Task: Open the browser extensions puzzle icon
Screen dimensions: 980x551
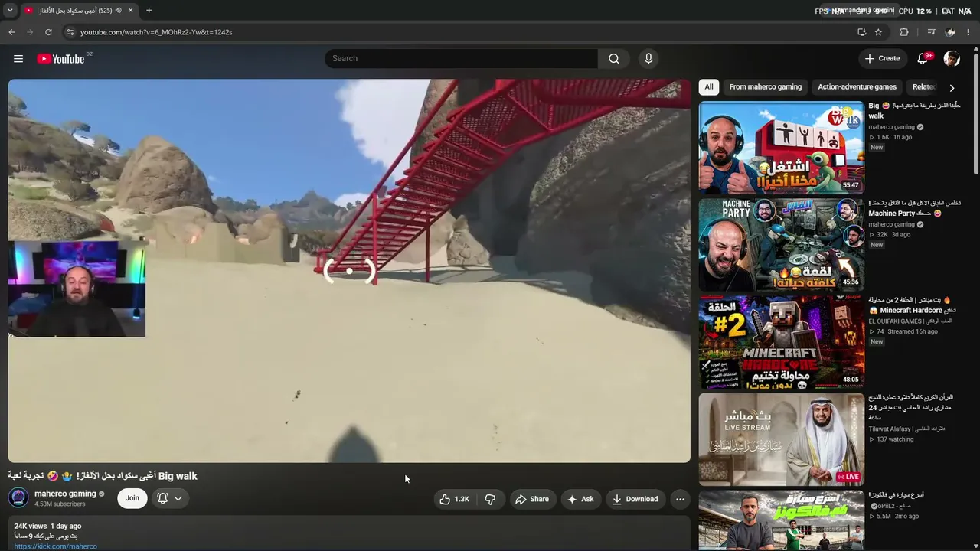Action: pyautogui.click(x=904, y=32)
